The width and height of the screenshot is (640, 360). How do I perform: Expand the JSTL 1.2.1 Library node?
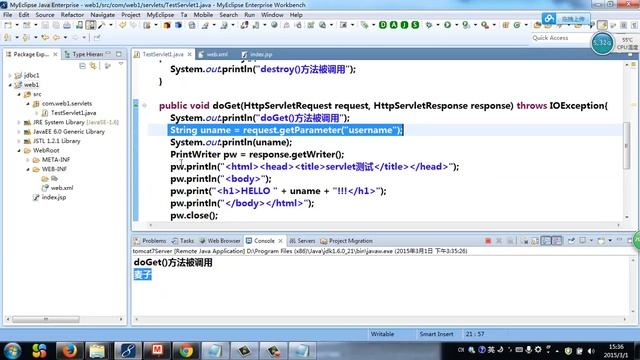(19, 141)
